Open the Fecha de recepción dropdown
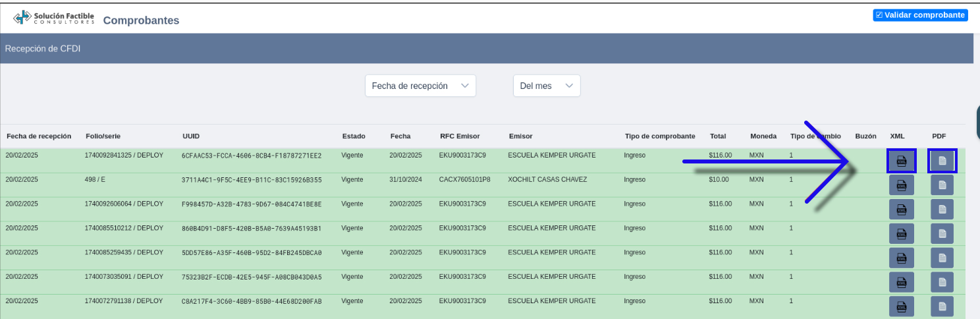 pos(420,86)
